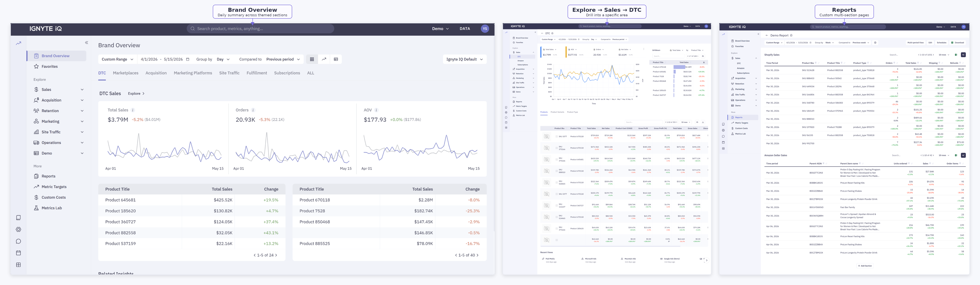This screenshot has width=980, height=285.
Task: Click Product 645681 row in Brand Overview table
Action: [x=192, y=200]
